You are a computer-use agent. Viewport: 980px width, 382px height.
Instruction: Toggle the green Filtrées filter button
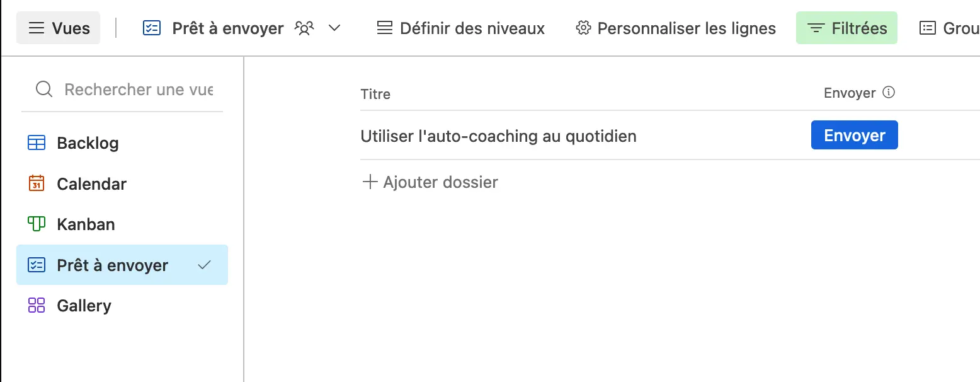point(846,28)
